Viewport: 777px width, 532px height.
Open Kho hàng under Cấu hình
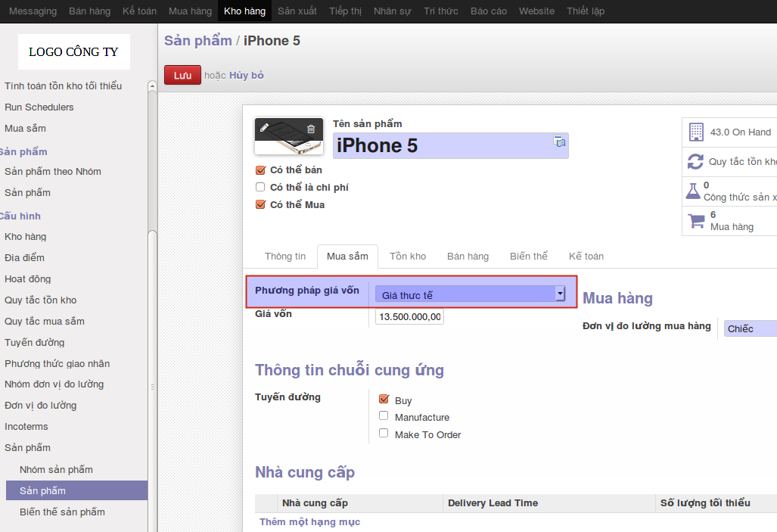25,237
